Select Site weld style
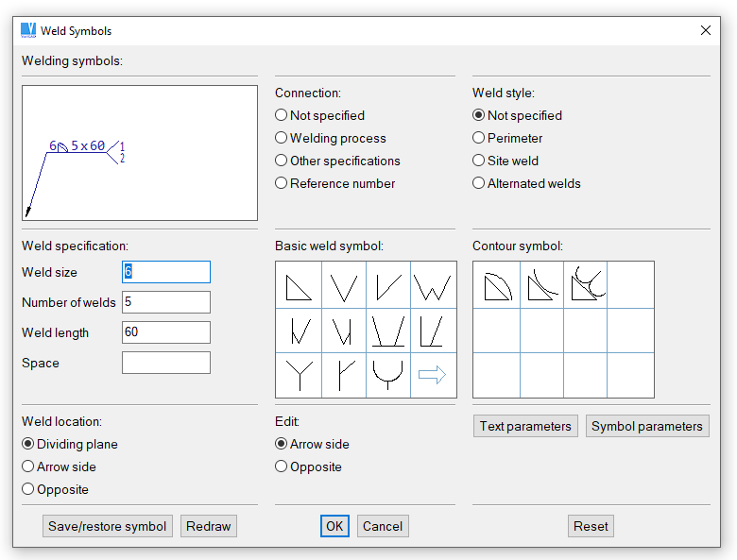Viewport: 737px width, 560px height. coord(479,161)
